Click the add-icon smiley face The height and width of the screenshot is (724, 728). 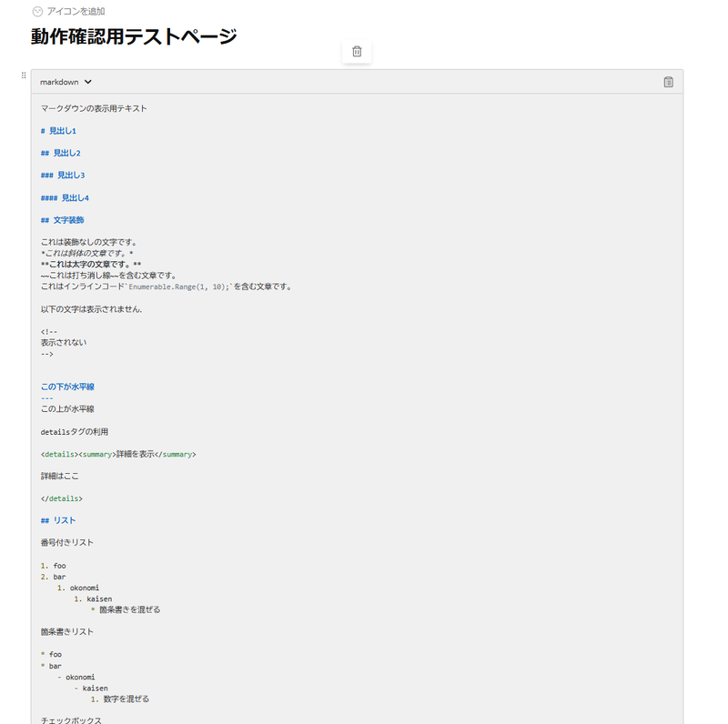(x=37, y=12)
